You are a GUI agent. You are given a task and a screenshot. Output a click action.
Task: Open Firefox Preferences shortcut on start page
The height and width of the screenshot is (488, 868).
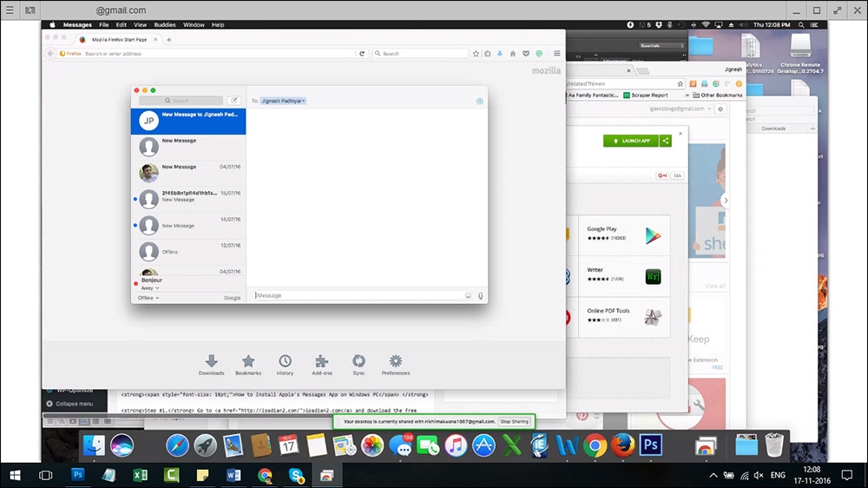[x=395, y=366]
